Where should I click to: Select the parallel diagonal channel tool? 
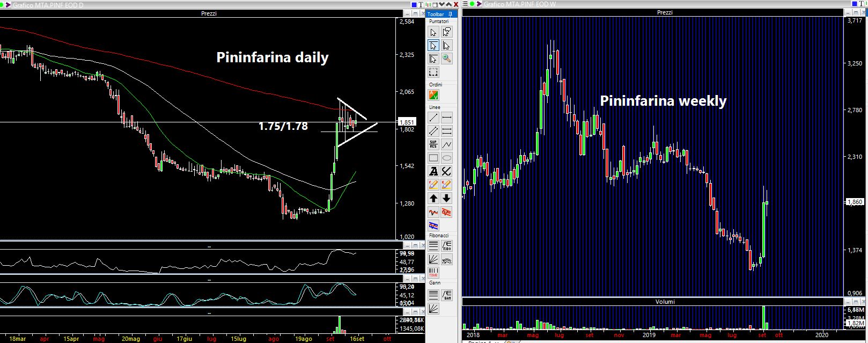point(433,131)
